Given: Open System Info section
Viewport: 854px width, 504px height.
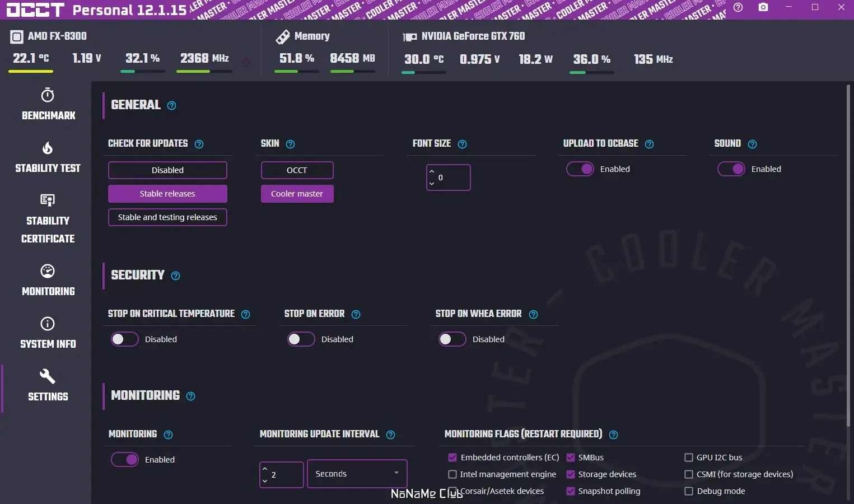Looking at the screenshot, I should pos(48,333).
